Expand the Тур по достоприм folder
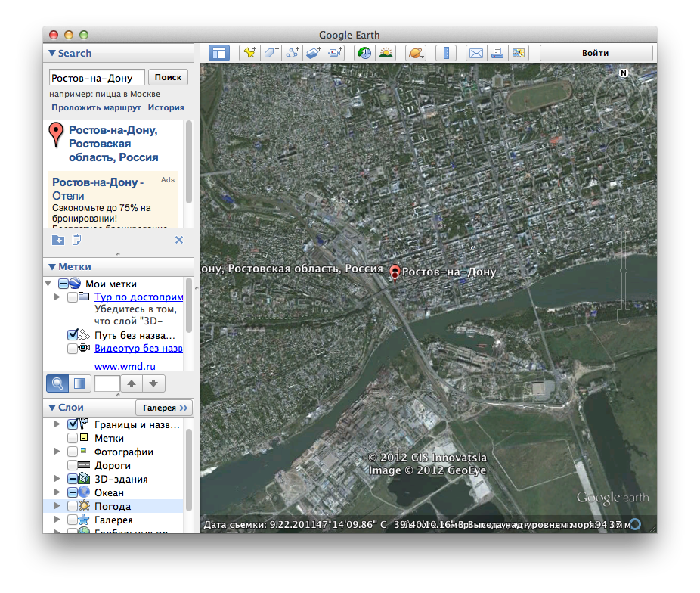Image resolution: width=700 pixels, height=593 pixels. click(x=57, y=296)
